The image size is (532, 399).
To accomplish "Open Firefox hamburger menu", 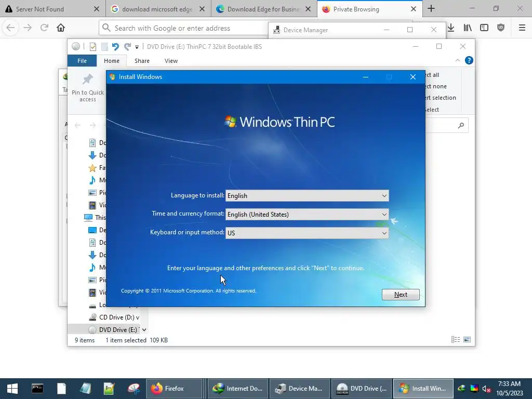I will click(x=522, y=28).
